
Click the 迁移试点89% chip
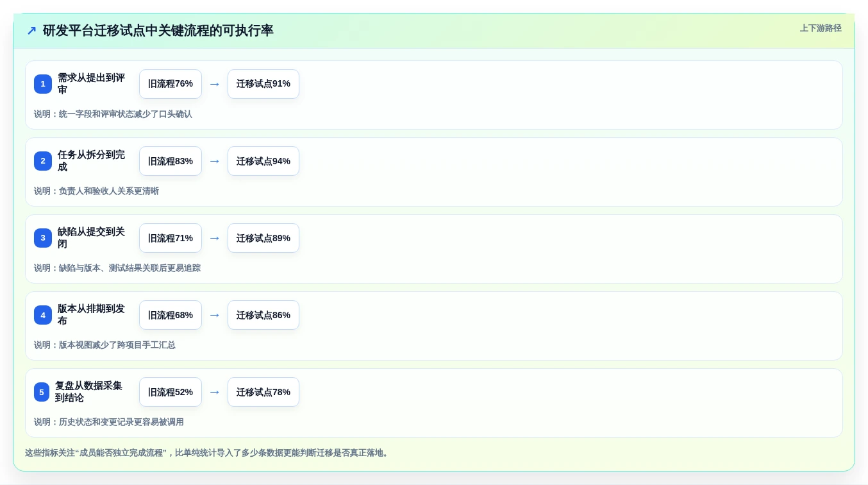point(263,238)
